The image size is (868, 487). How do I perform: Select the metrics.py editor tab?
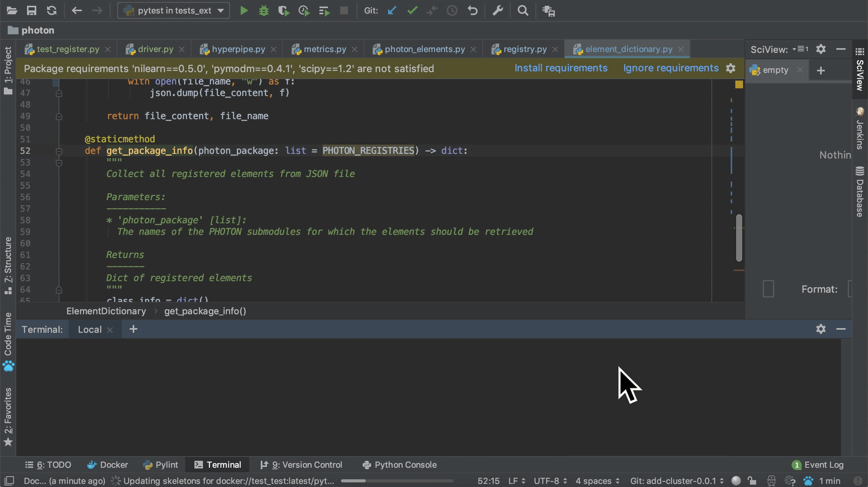coord(325,49)
